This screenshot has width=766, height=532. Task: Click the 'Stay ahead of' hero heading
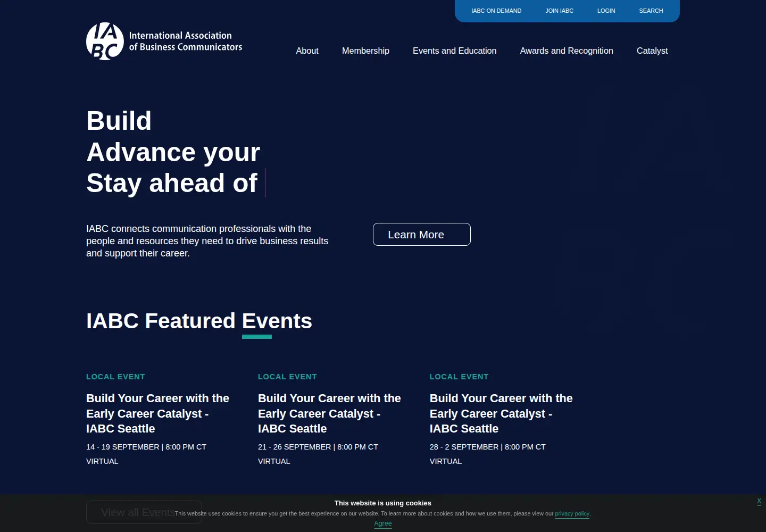point(172,183)
